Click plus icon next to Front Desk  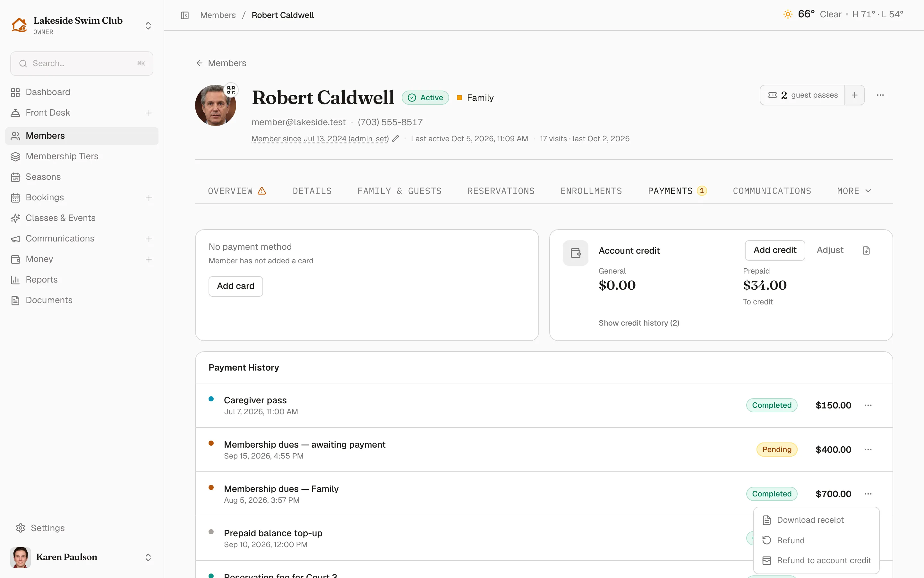point(149,113)
